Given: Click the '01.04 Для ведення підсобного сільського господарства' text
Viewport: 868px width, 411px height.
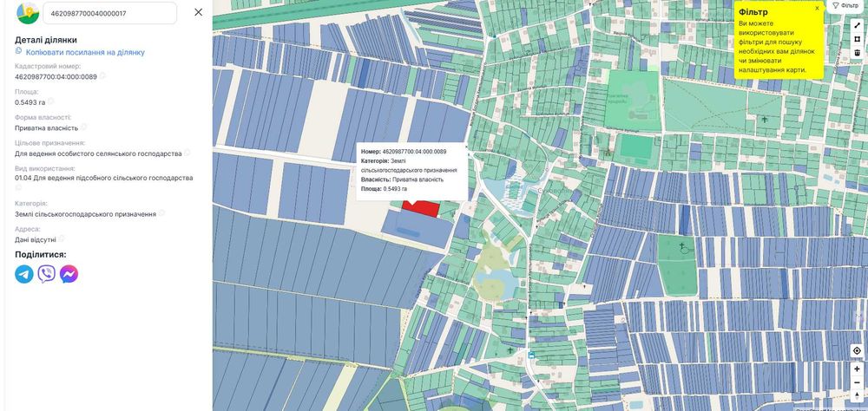Looking at the screenshot, I should tap(104, 178).
